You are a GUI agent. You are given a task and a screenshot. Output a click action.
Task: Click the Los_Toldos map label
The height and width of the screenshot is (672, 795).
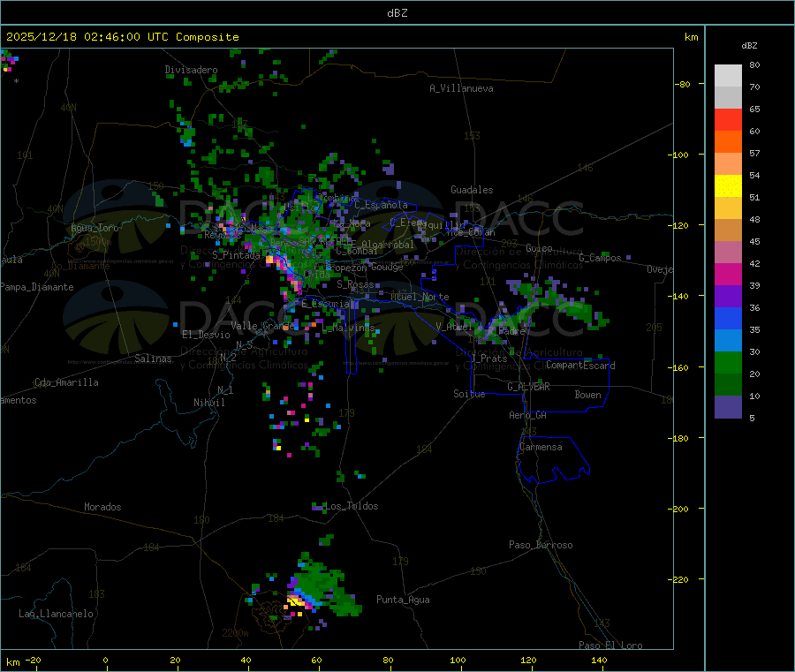coord(352,506)
